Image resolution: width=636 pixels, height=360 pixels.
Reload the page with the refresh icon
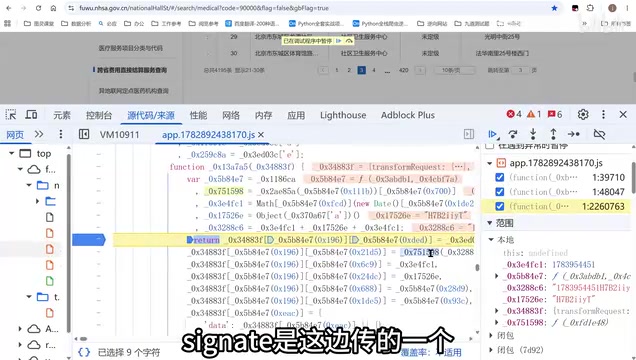coord(38,8)
